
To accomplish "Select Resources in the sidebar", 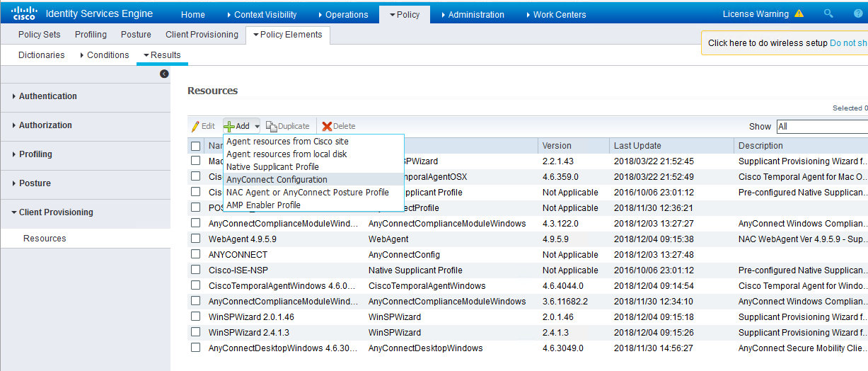I will (x=45, y=239).
